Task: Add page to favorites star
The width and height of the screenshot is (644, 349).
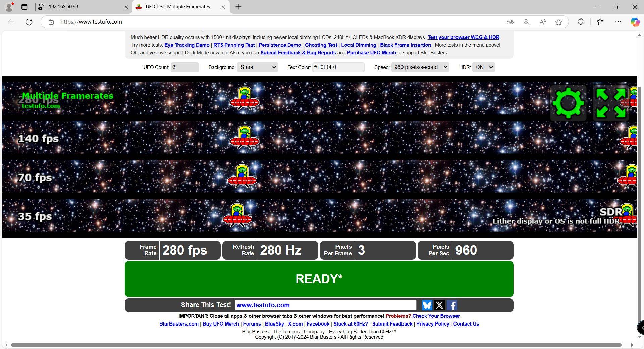Action: coord(558,22)
